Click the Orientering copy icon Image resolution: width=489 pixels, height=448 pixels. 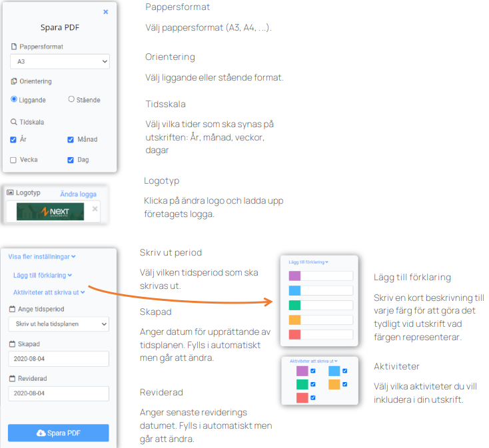(x=14, y=81)
